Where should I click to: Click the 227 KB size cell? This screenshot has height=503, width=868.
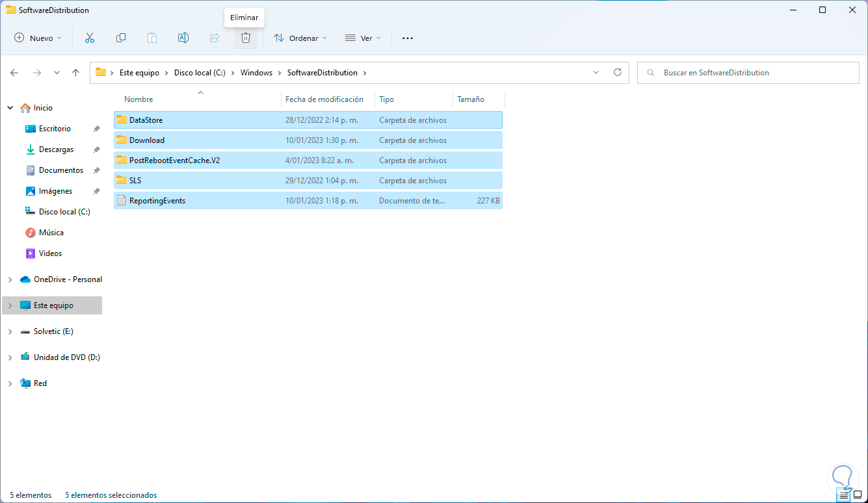point(488,201)
